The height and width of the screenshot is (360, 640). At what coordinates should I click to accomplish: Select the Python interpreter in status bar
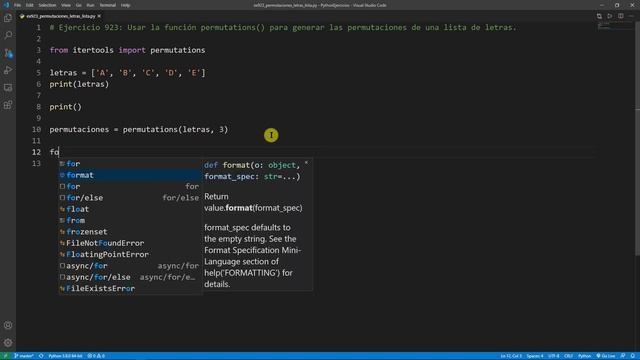coord(65,356)
